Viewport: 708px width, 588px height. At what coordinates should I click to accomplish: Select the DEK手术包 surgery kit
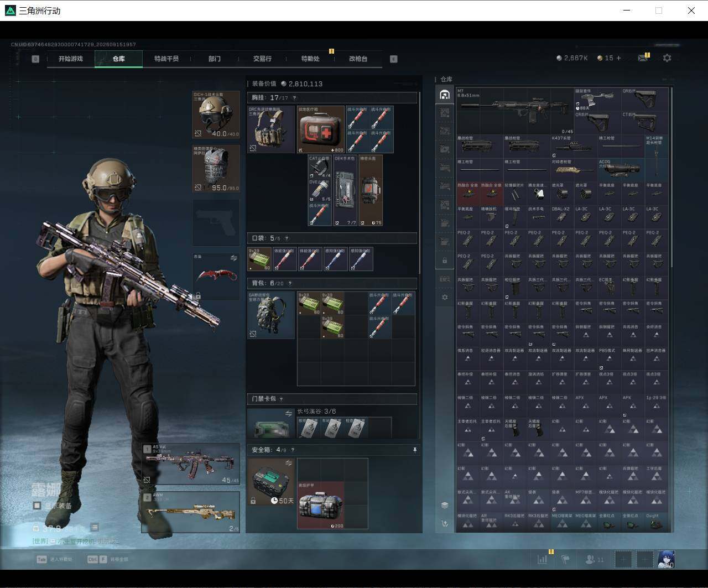(345, 190)
